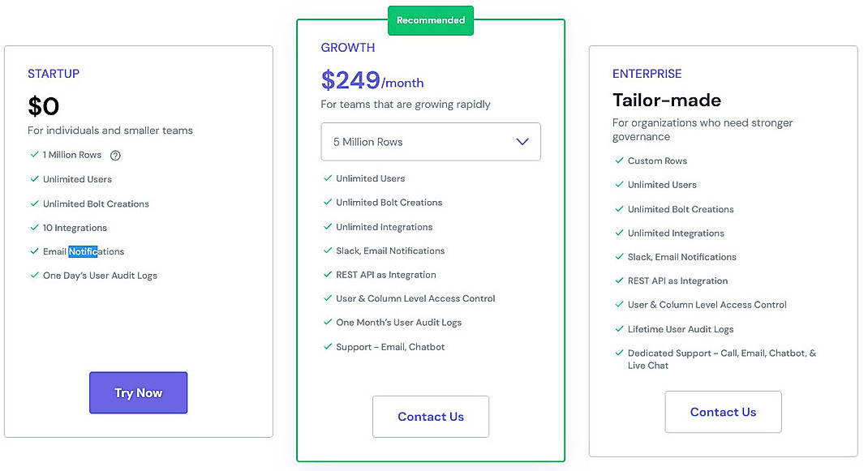Click the $249/month price label

374,80
